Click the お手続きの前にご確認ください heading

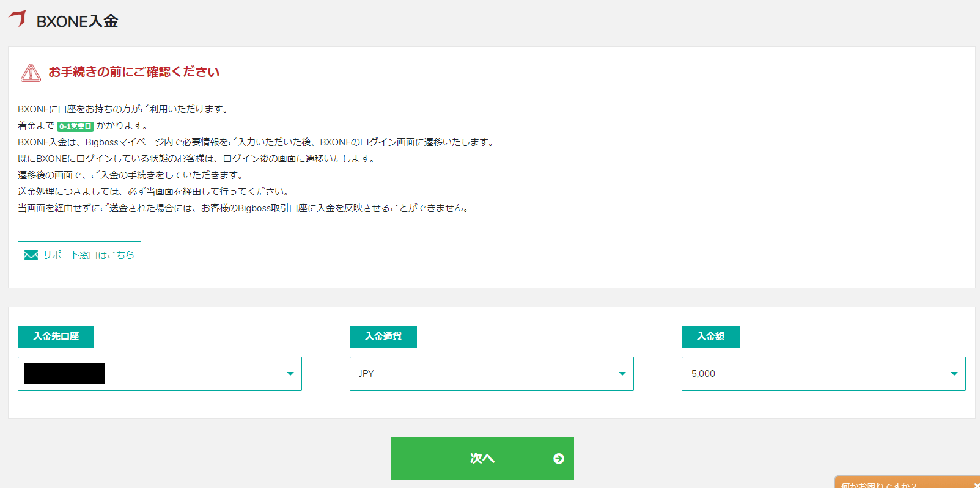[134, 72]
